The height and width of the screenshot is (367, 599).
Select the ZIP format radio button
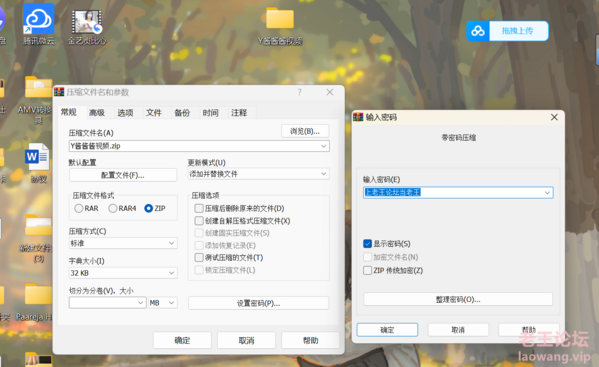pos(149,209)
